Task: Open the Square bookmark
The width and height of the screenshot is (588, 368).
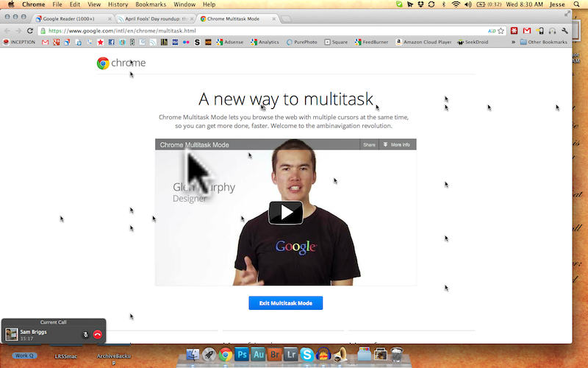Action: tap(336, 42)
